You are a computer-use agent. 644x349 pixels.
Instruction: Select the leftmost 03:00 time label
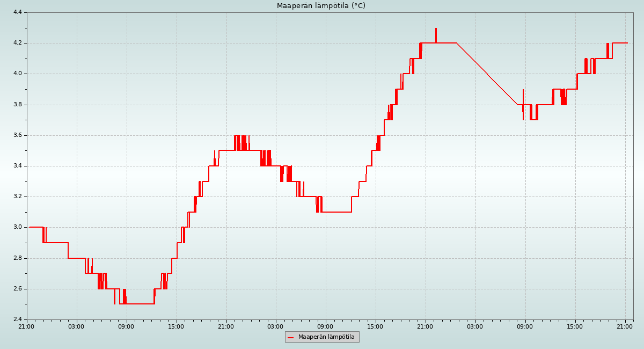(76, 326)
